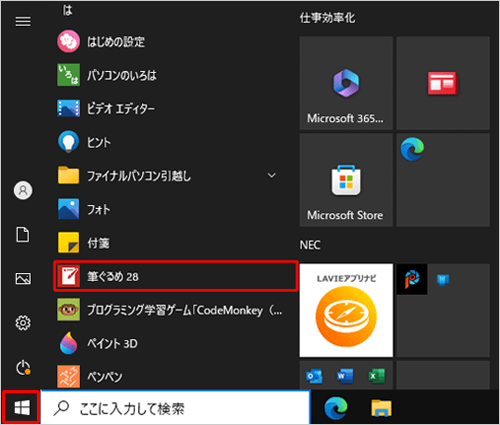
Task: Open the Microsoft 365 tile
Action: point(346,83)
